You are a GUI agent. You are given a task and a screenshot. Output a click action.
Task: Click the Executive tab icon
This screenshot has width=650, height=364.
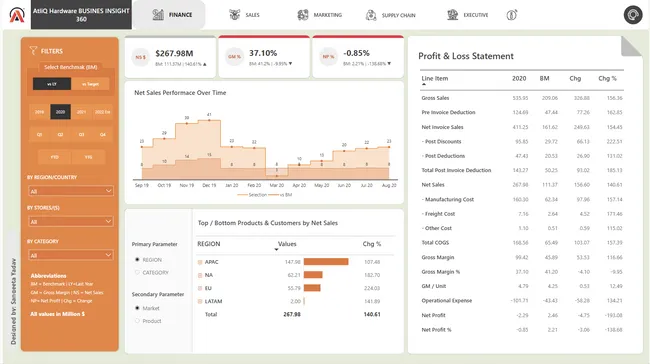point(452,15)
